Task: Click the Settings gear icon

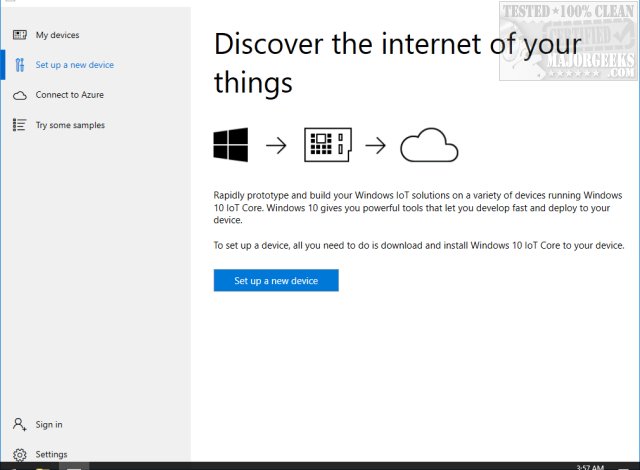Action: (x=19, y=454)
